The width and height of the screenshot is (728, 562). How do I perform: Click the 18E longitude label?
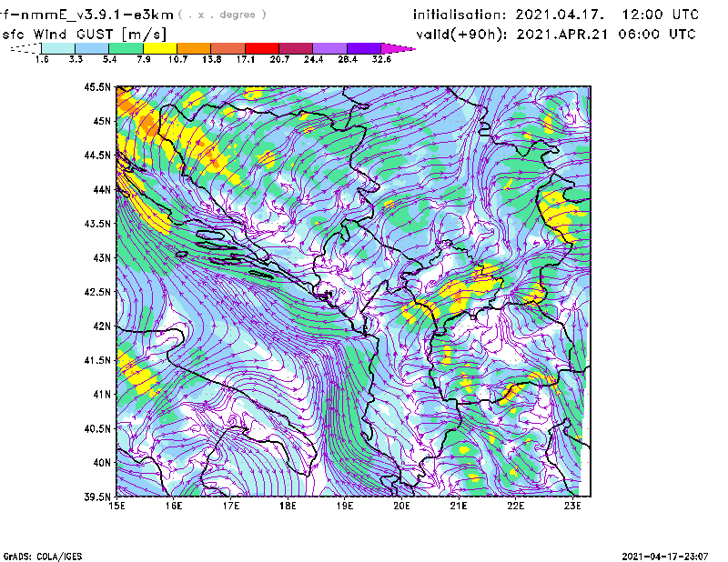click(288, 506)
